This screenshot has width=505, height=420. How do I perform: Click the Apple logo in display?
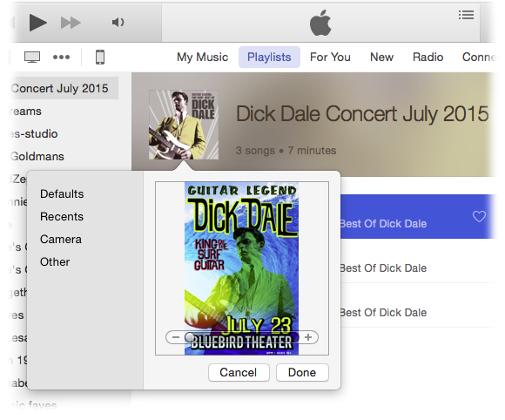point(320,23)
